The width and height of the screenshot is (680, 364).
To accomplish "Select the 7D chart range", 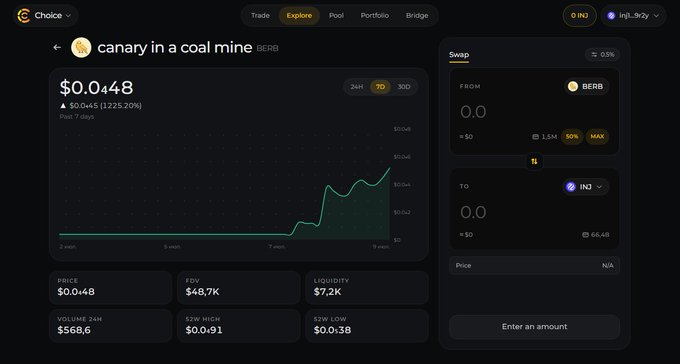I will [380, 87].
